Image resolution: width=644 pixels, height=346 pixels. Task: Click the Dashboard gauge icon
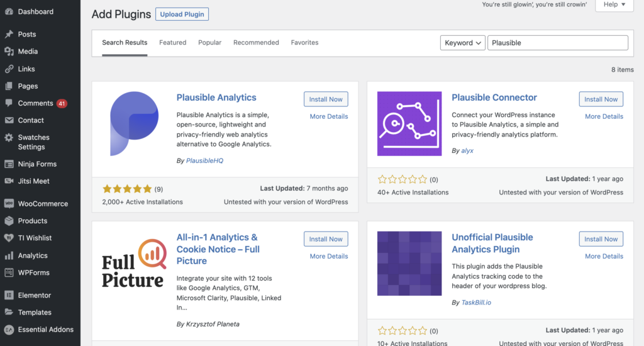pyautogui.click(x=9, y=11)
